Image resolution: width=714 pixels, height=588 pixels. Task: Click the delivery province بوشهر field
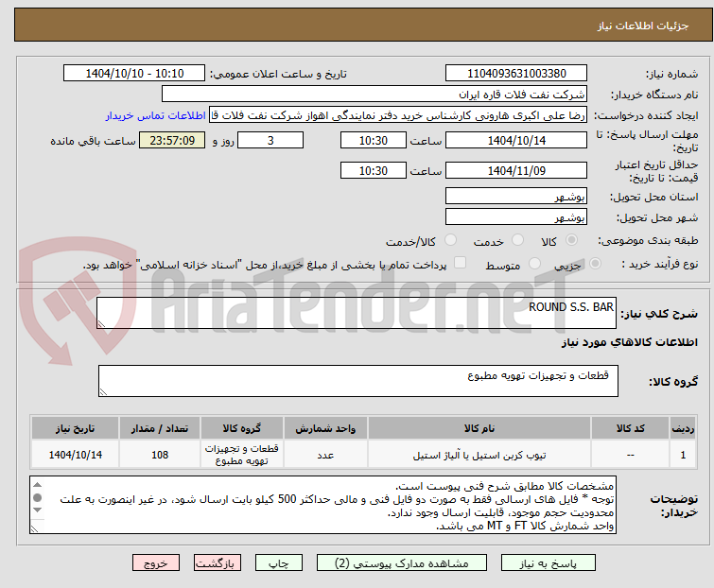pyautogui.click(x=516, y=196)
